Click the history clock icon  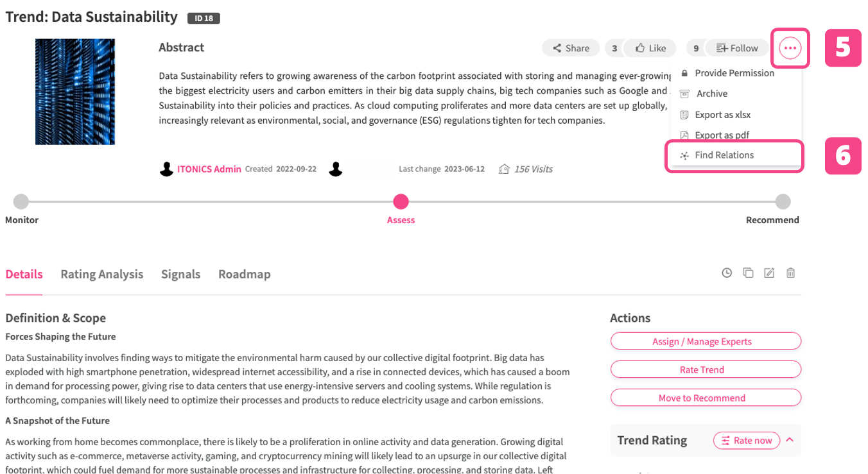[x=727, y=273]
